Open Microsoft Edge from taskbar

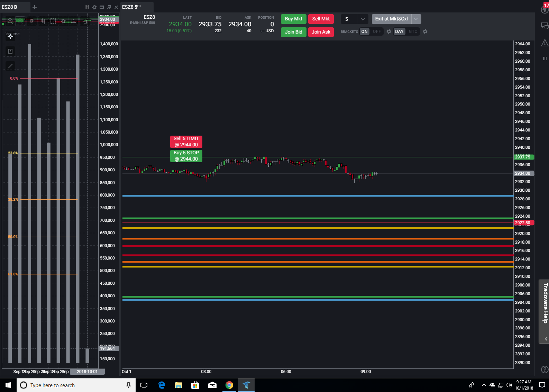[162, 385]
